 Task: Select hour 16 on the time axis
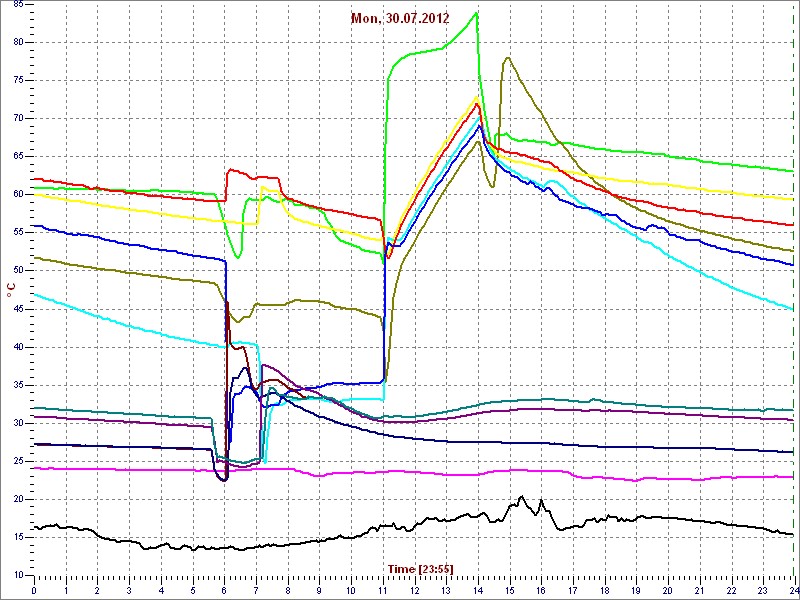[540, 589]
